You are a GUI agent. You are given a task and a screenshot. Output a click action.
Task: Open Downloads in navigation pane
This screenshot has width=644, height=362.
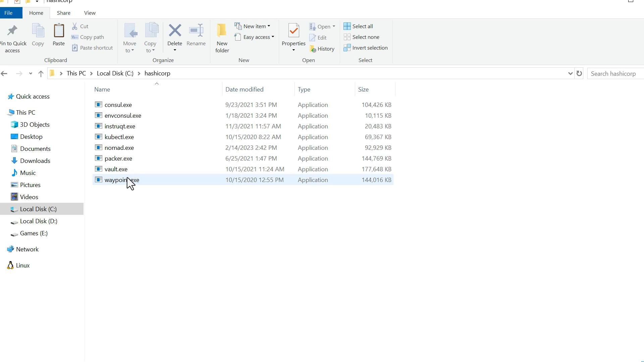pyautogui.click(x=35, y=161)
